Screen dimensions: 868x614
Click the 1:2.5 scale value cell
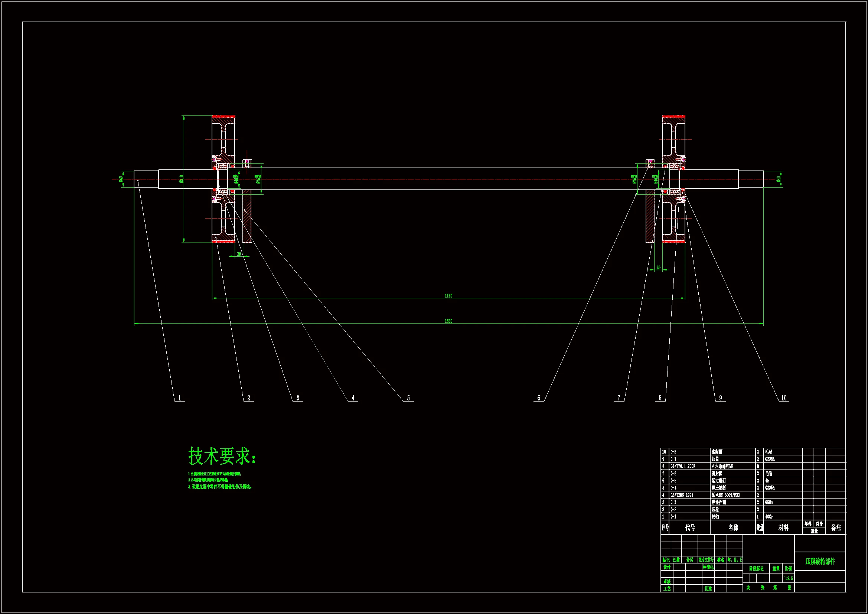pyautogui.click(x=788, y=578)
